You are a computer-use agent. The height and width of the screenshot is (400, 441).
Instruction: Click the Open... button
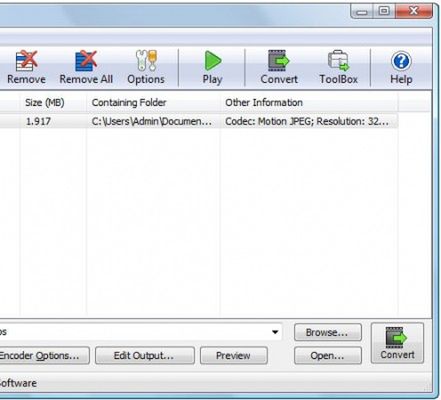click(328, 356)
